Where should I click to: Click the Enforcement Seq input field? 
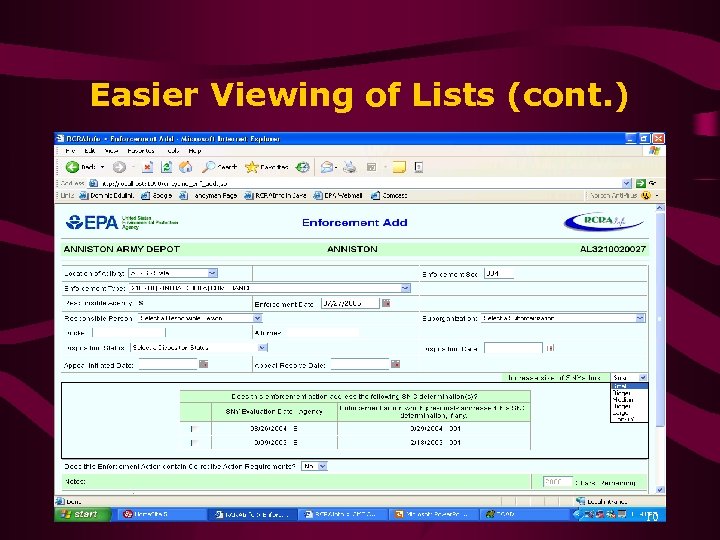[x=499, y=274]
